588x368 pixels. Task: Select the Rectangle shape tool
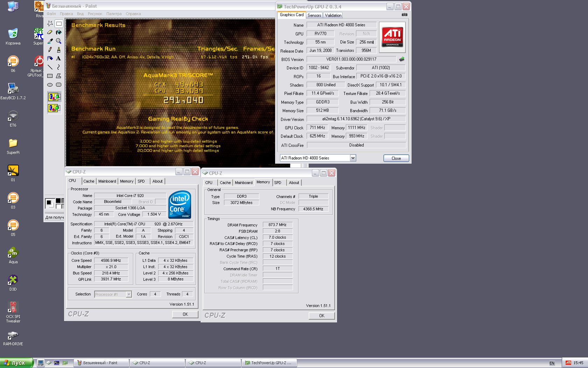(x=50, y=76)
